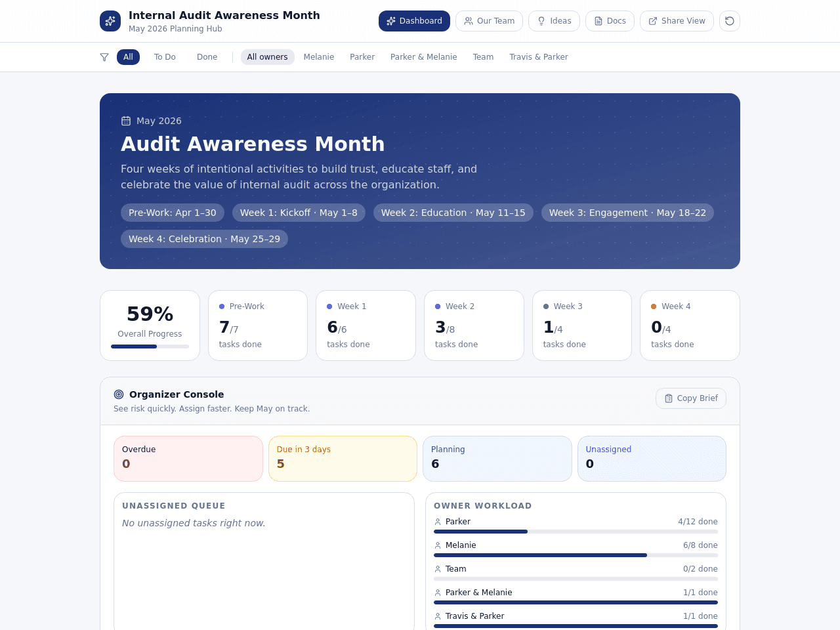Open the Week 3 tasks card

[582, 325]
